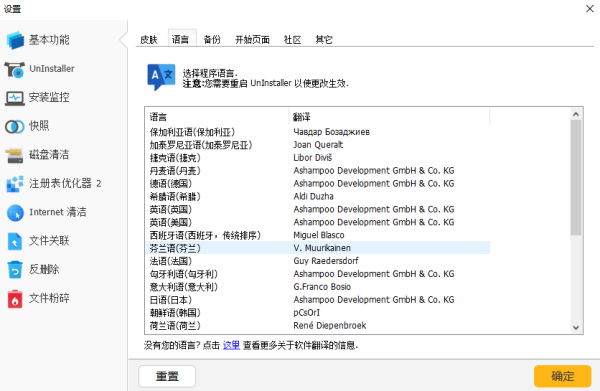This screenshot has height=391, width=600.
Task: Click the 反删除 undelete icon
Action: click(15, 270)
